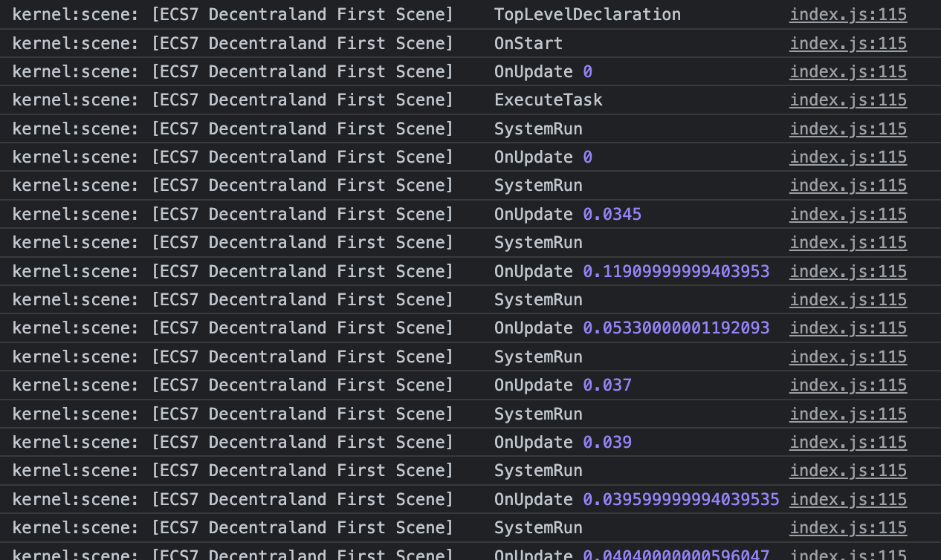941x560 pixels.
Task: Open index.js:115 link on the TopLevelDeclaration row
Action: [x=847, y=14]
